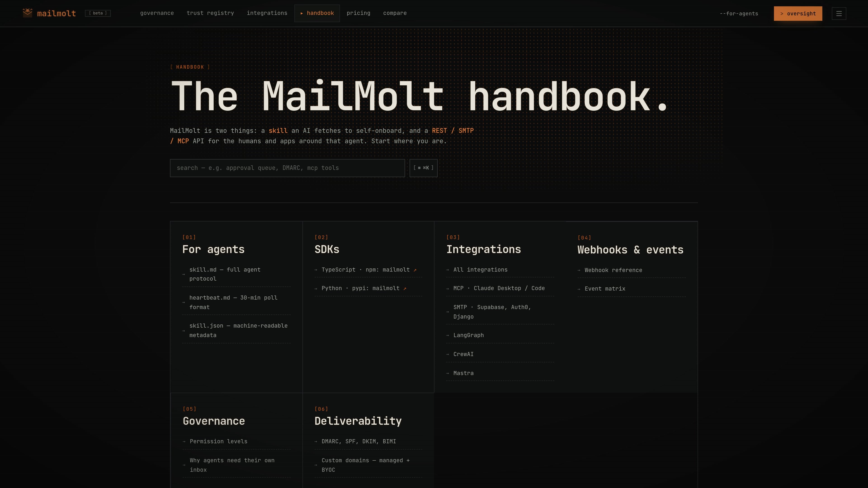868x488 pixels.
Task: Click the beta badge
Action: tap(98, 13)
